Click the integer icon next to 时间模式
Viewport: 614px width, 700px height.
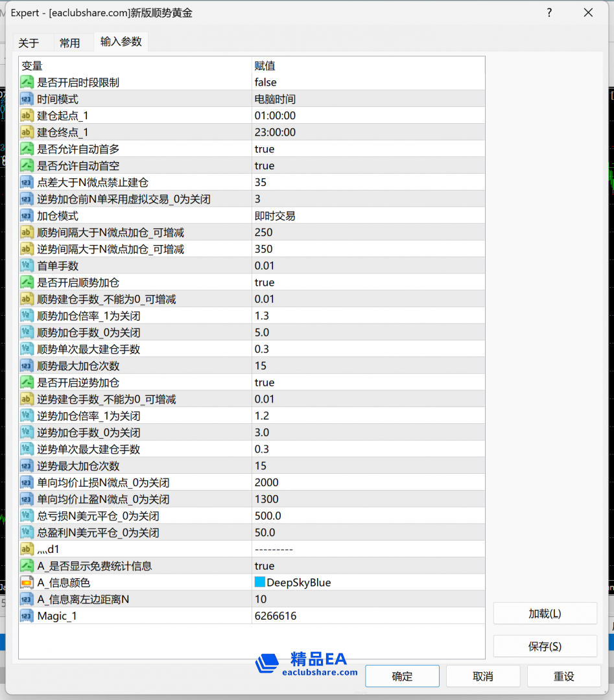(x=27, y=99)
